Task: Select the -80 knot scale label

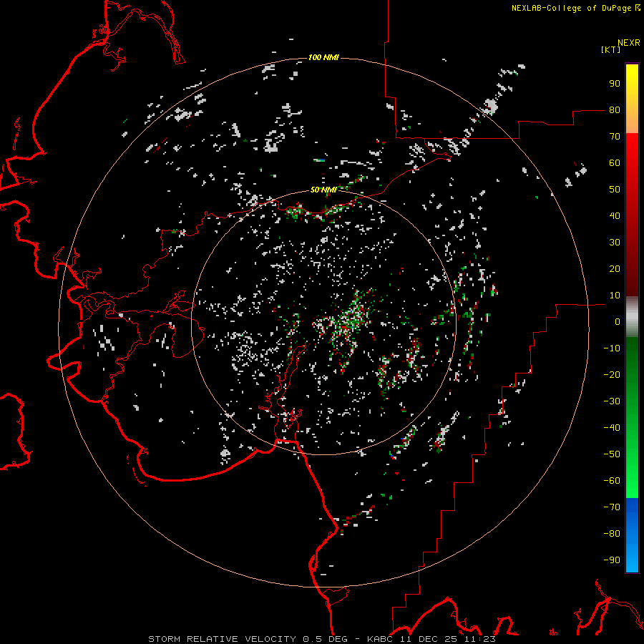Action: point(612,534)
